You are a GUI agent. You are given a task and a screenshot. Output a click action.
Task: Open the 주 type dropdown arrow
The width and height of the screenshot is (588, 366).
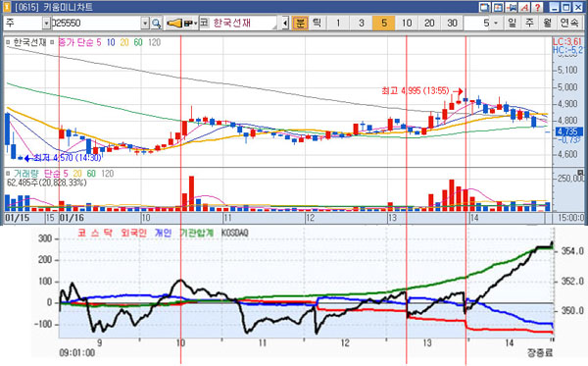click(46, 24)
